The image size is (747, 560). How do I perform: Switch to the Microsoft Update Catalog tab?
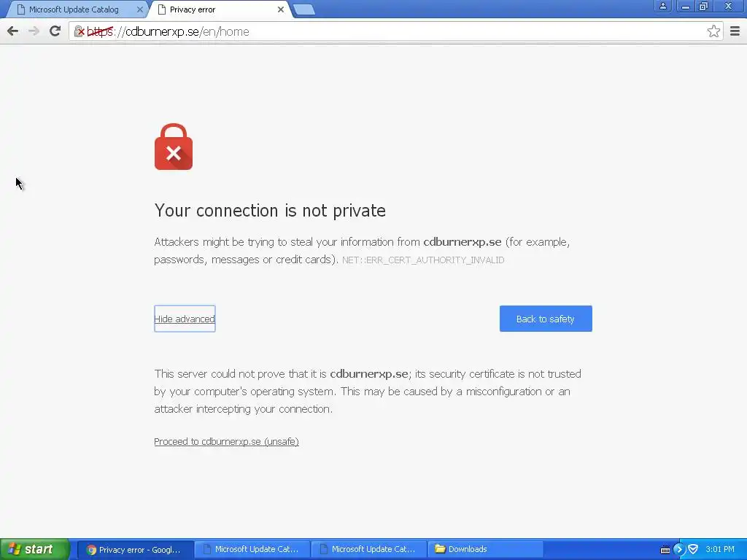click(74, 9)
